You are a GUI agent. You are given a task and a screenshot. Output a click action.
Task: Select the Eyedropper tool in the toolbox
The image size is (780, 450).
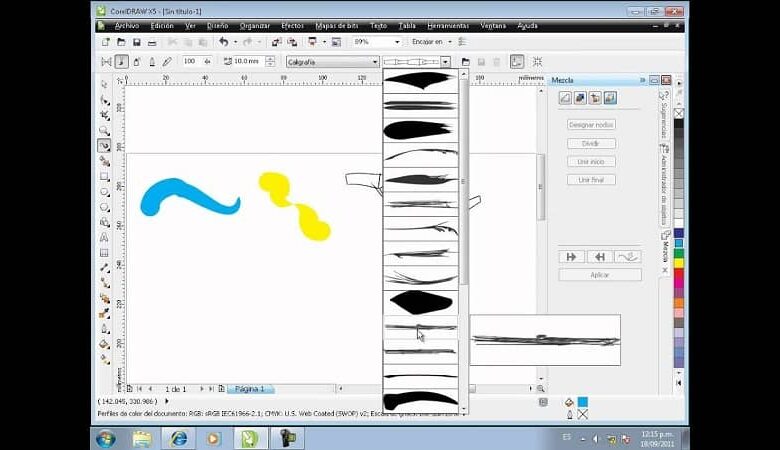[x=104, y=314]
